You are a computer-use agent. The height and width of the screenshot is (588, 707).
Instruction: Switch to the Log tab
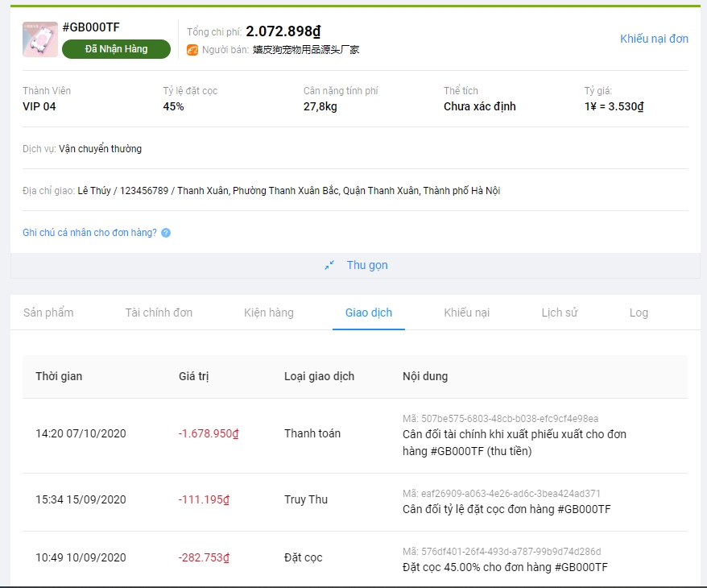coord(639,313)
